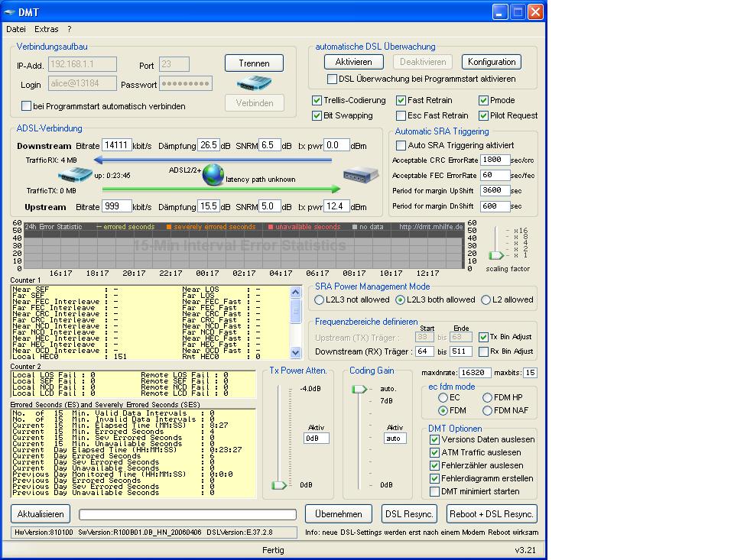Toggle the Trellis-Codierung checkbox
Screen dimensions: 734x560
317,100
